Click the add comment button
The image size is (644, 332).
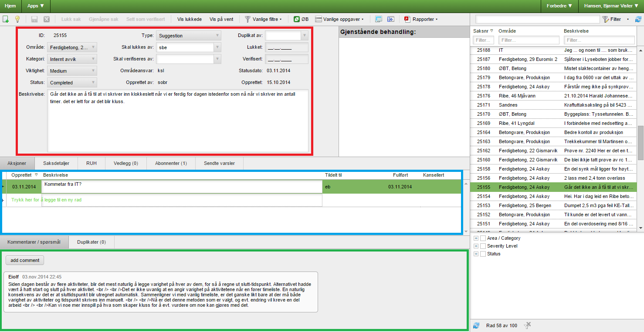click(24, 260)
